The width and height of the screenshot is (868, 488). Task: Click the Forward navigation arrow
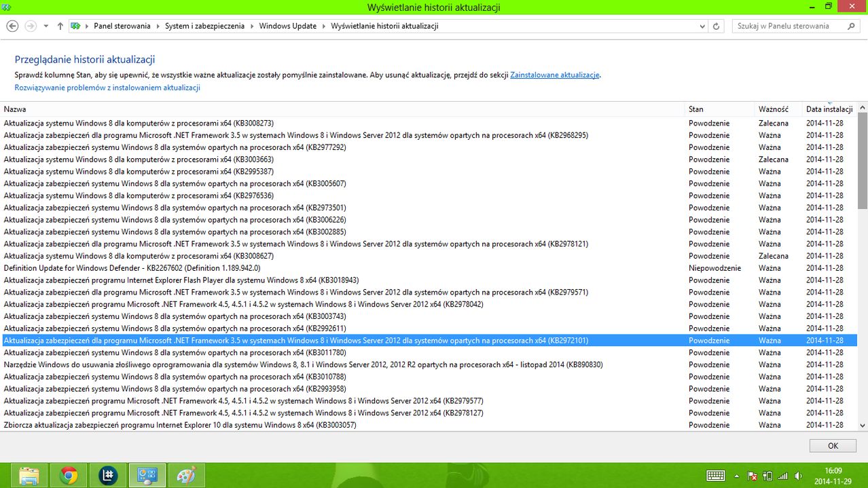30,26
